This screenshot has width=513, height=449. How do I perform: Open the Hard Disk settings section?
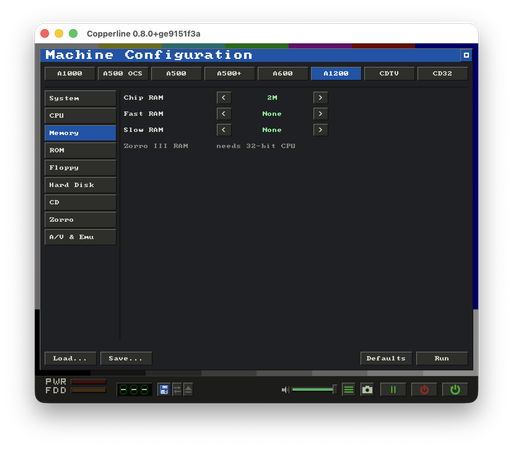[x=80, y=185]
